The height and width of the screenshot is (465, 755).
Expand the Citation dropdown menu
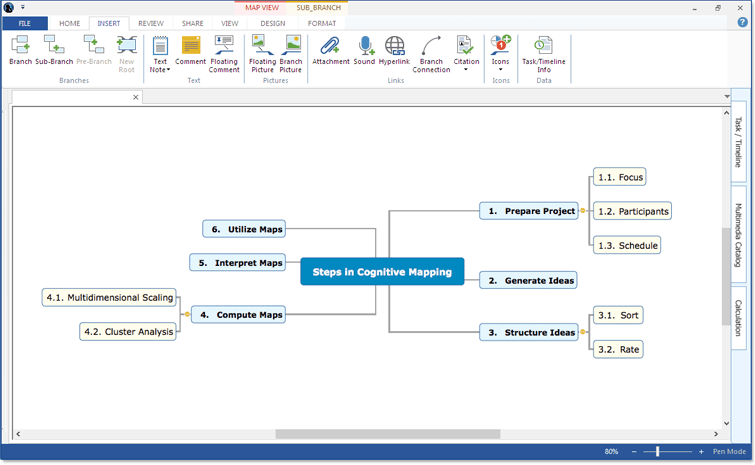pyautogui.click(x=465, y=70)
